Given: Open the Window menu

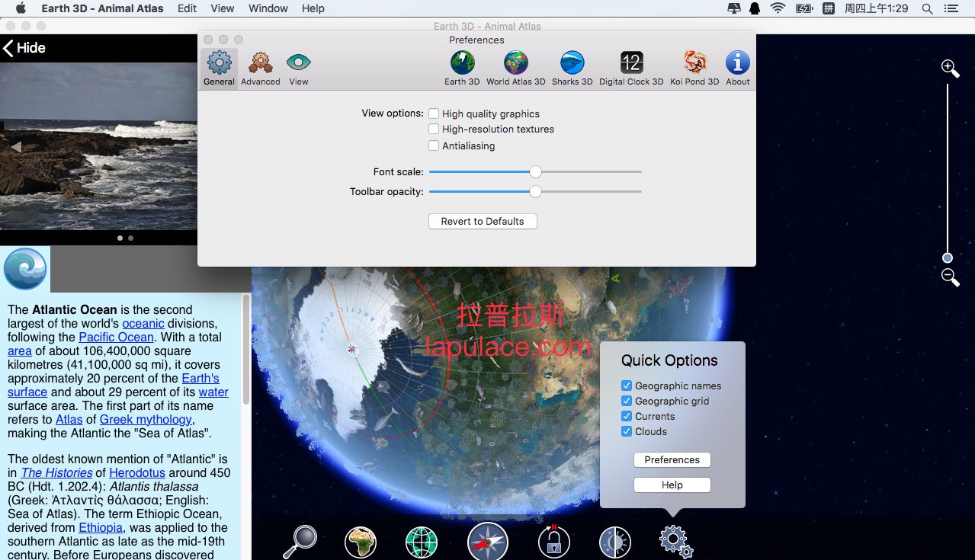Looking at the screenshot, I should pyautogui.click(x=268, y=8).
